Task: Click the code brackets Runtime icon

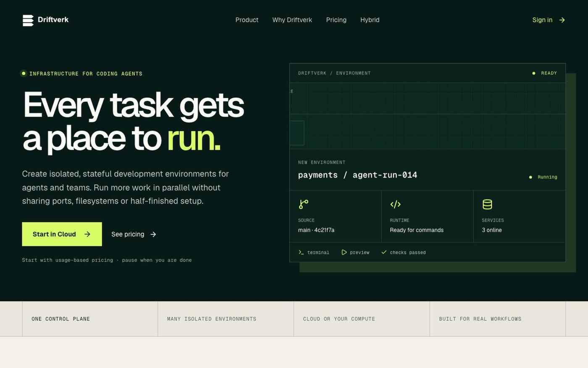Action: click(395, 204)
